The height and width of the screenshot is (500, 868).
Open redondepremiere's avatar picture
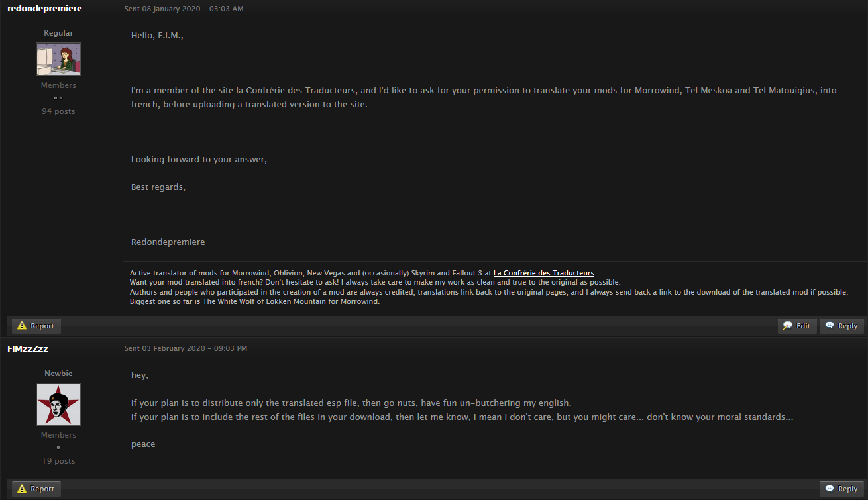coord(58,60)
